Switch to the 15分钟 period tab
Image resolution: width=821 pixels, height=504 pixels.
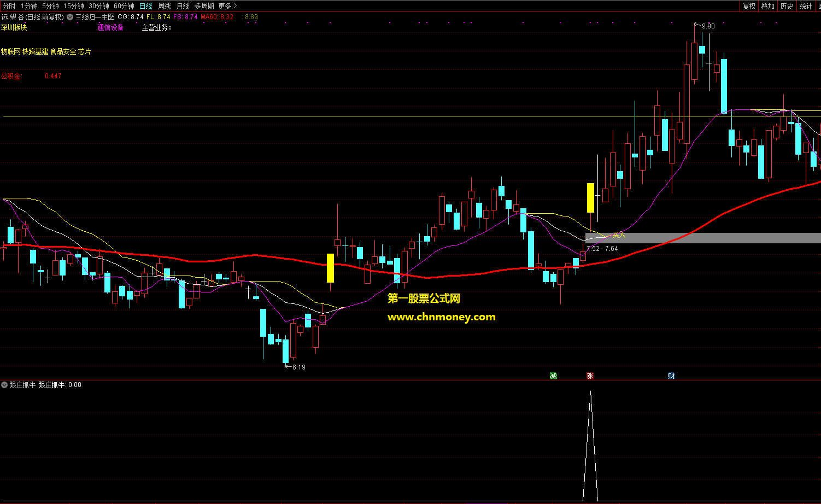coord(74,6)
